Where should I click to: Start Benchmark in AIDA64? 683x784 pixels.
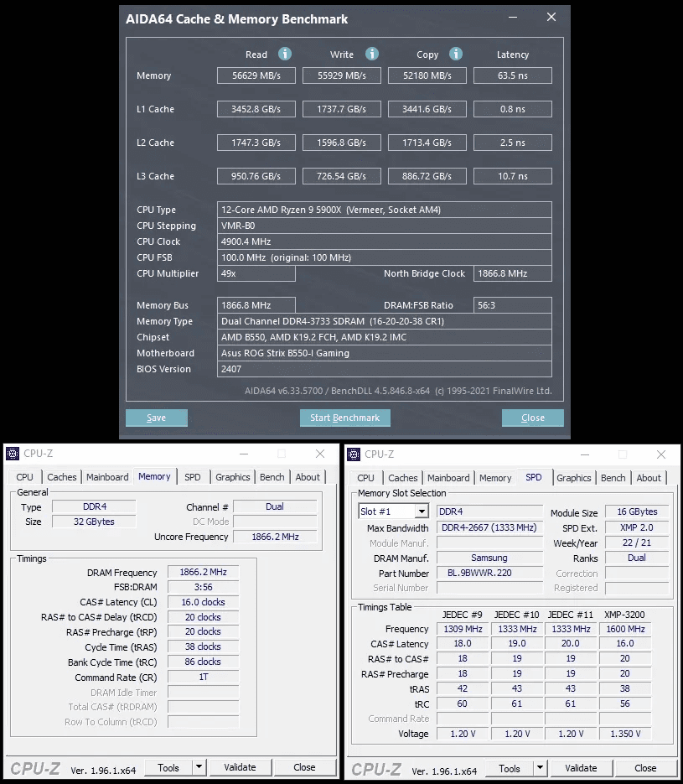344,418
